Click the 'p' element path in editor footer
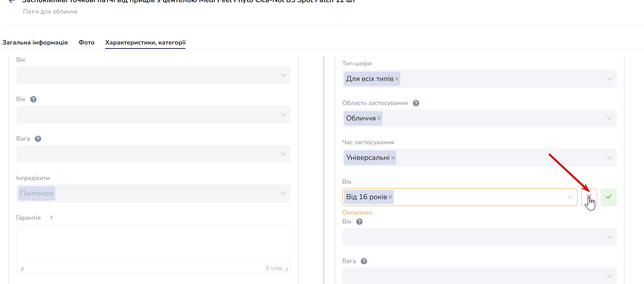Screen dimensions: 644x284 (x=23, y=269)
